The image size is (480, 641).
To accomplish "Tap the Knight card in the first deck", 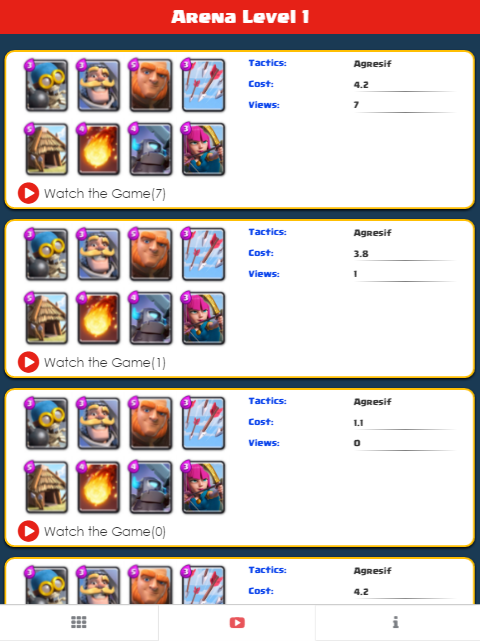I will (x=99, y=85).
